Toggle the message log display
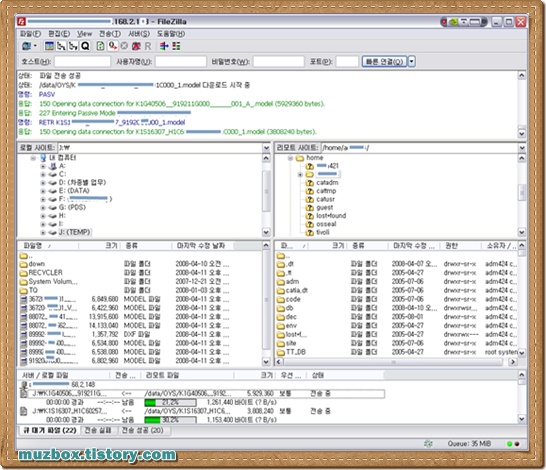The image size is (546, 470). pos(49,46)
